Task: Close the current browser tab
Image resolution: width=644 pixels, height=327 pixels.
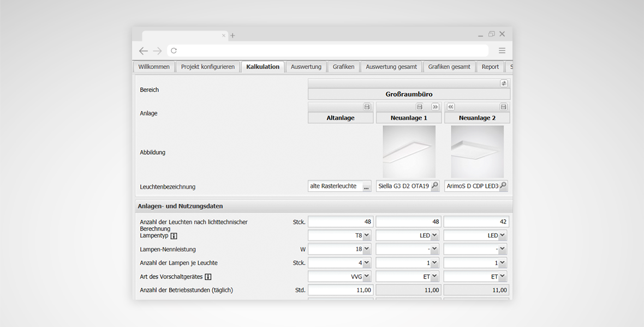Action: click(223, 35)
